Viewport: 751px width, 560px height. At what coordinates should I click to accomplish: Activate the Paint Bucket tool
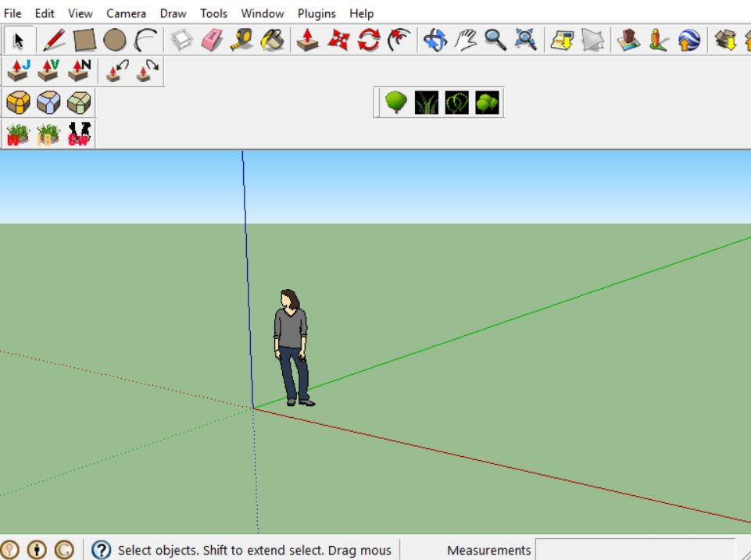(272, 41)
